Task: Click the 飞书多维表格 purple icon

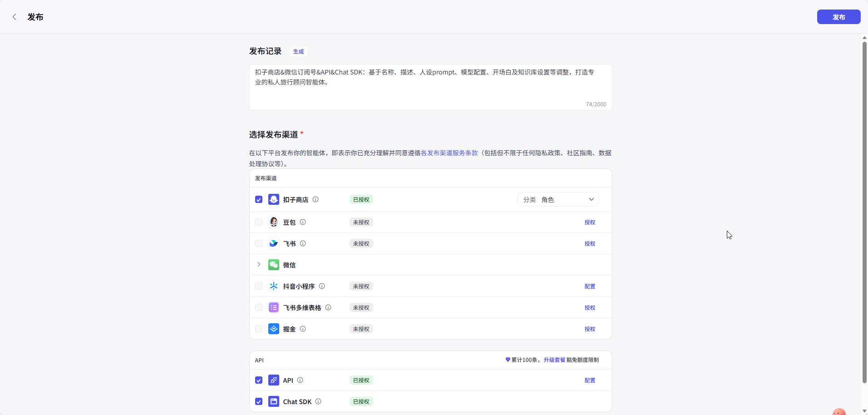Action: tap(274, 307)
